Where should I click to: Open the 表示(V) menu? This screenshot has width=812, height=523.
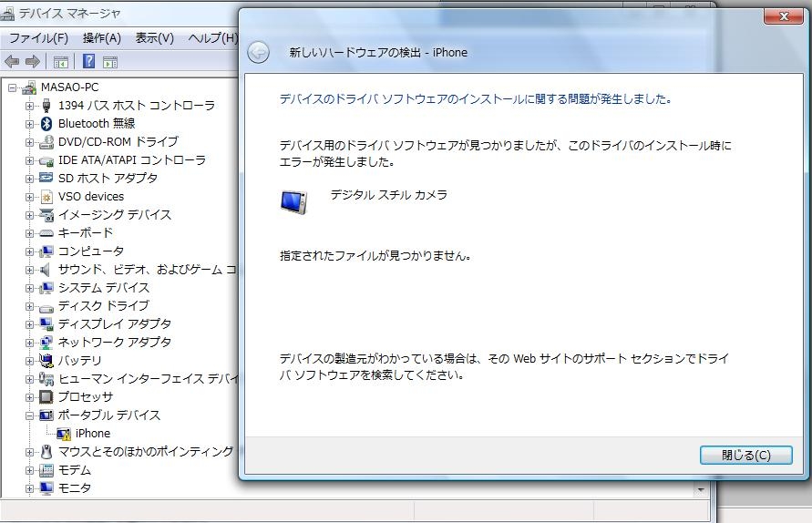point(154,38)
